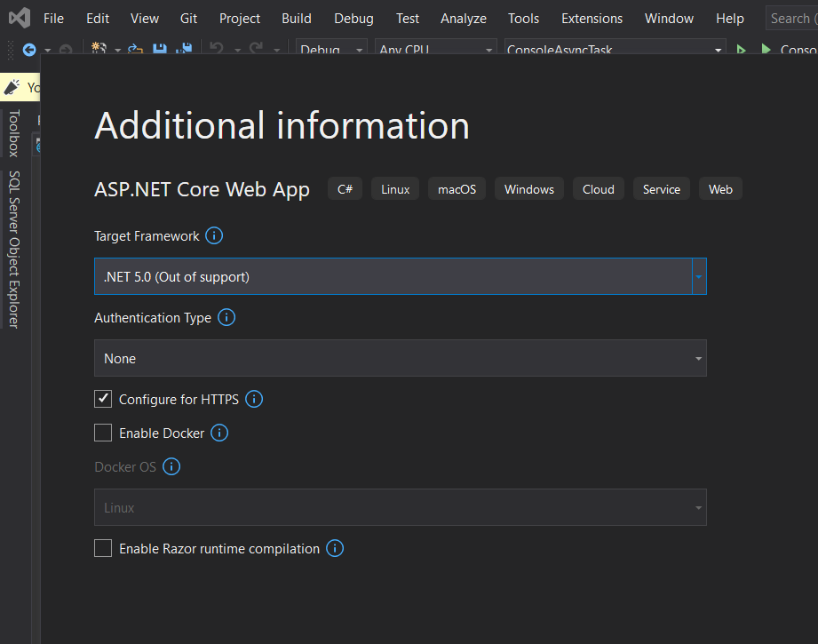Click the Configure for HTTPS info icon
The image size is (818, 644).
[x=254, y=399]
